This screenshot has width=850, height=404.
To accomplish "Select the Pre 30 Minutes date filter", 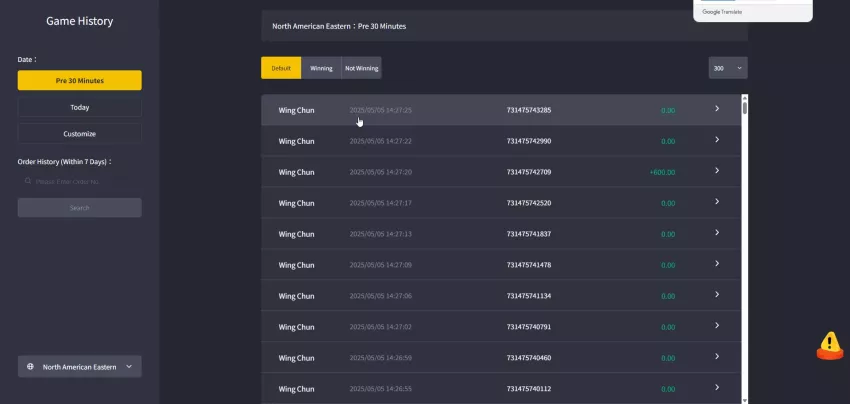I will pos(80,80).
